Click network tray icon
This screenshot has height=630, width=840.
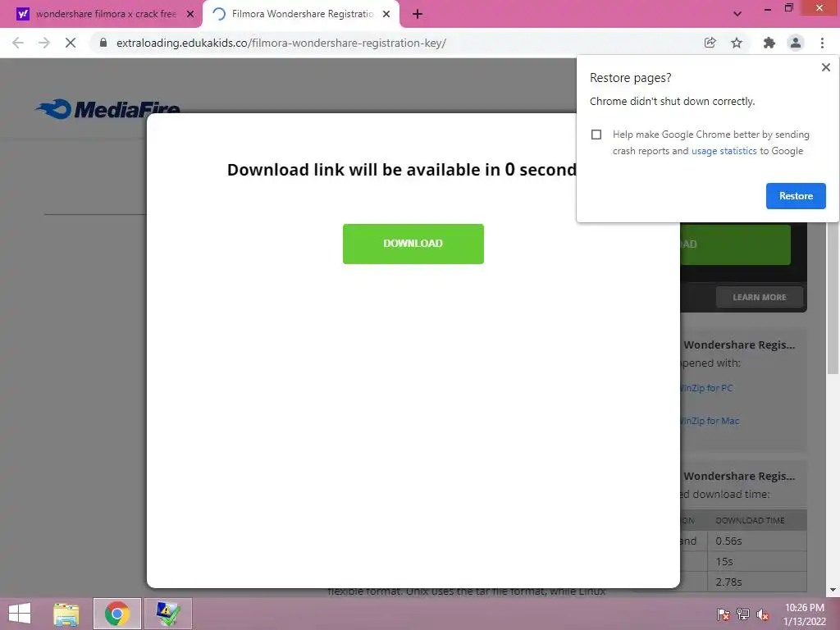tap(743, 614)
